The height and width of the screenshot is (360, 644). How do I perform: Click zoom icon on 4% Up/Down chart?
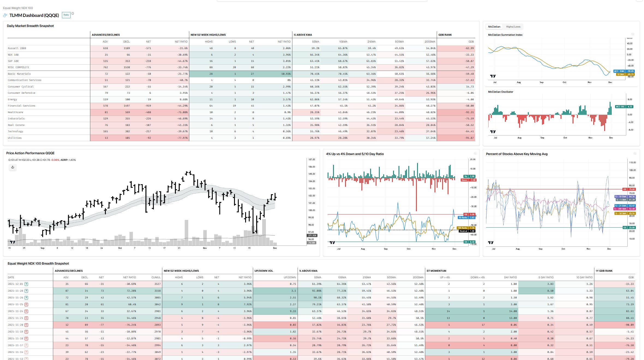pyautogui.click(x=475, y=153)
